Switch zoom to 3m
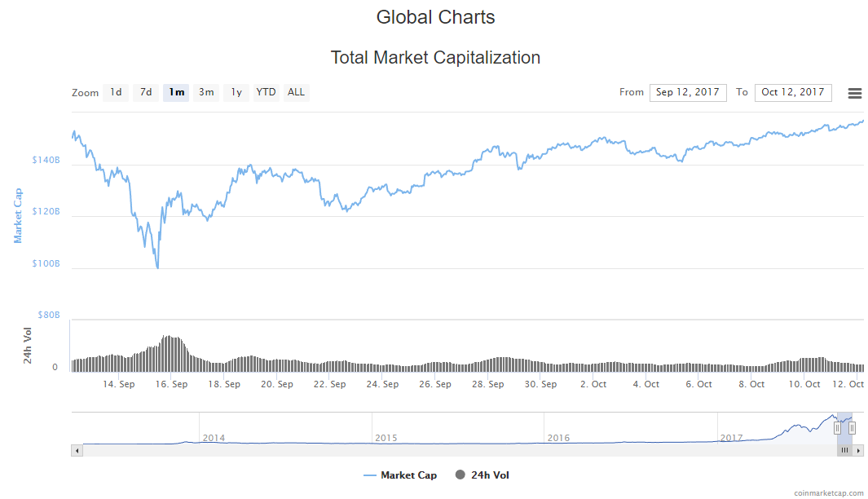 206,92
